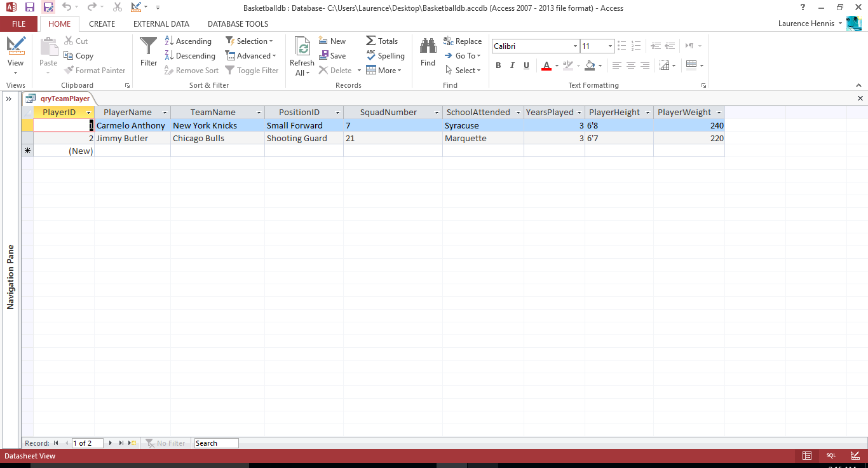This screenshot has height=468, width=868.
Task: Click the Jimmy Butler cell
Action: pyautogui.click(x=132, y=138)
